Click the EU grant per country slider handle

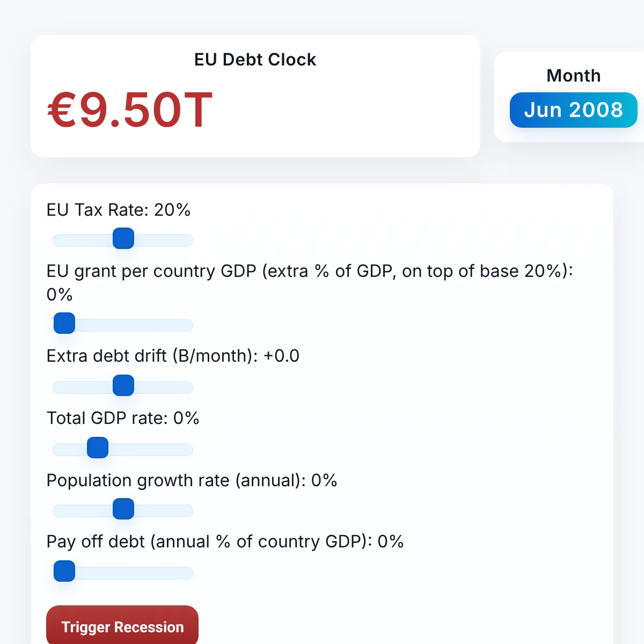click(64, 324)
